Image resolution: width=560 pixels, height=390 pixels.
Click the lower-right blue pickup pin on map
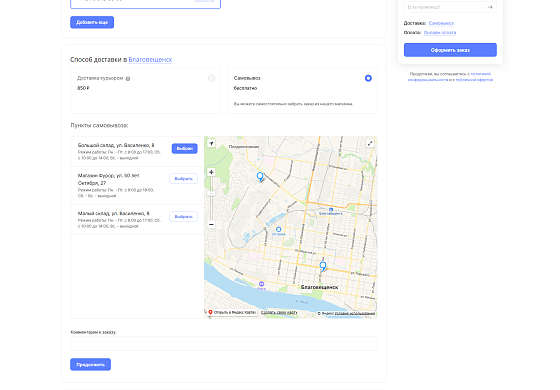click(x=323, y=266)
